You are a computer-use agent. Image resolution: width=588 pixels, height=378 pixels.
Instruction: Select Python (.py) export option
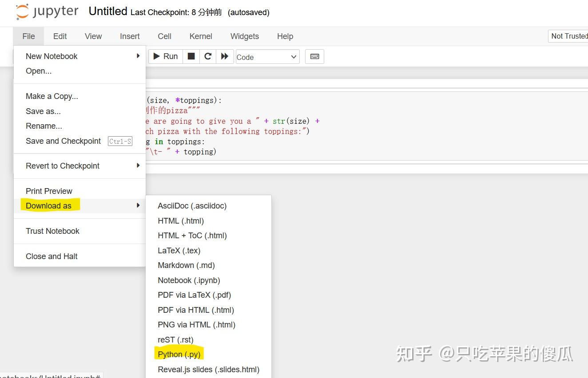179,354
